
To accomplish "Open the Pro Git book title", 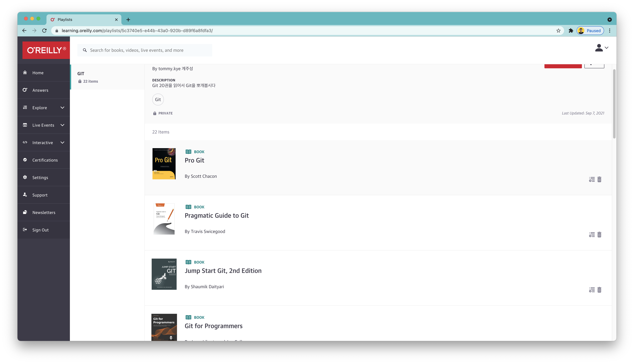I will (194, 160).
